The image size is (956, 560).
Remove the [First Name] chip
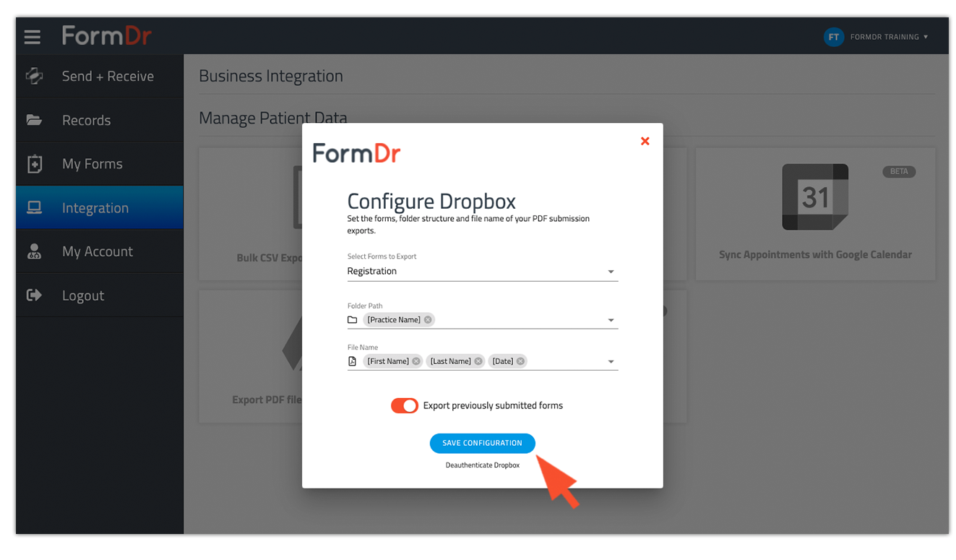coord(416,361)
